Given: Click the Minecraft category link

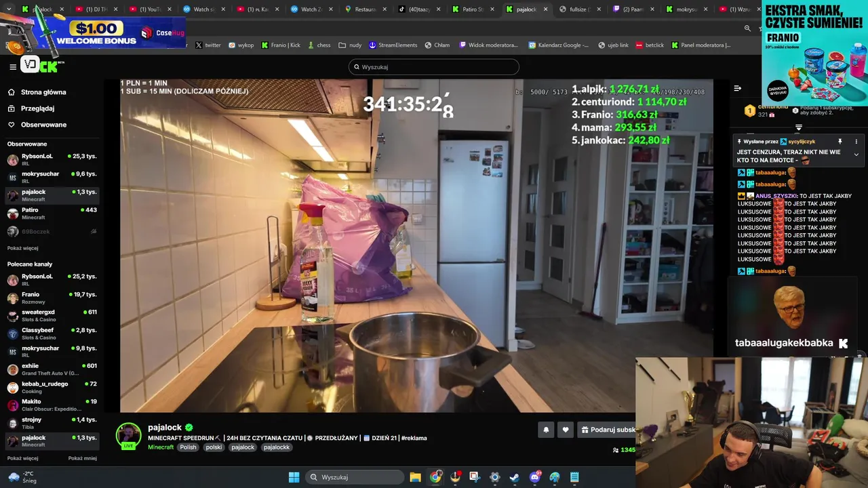Looking at the screenshot, I should pyautogui.click(x=161, y=447).
